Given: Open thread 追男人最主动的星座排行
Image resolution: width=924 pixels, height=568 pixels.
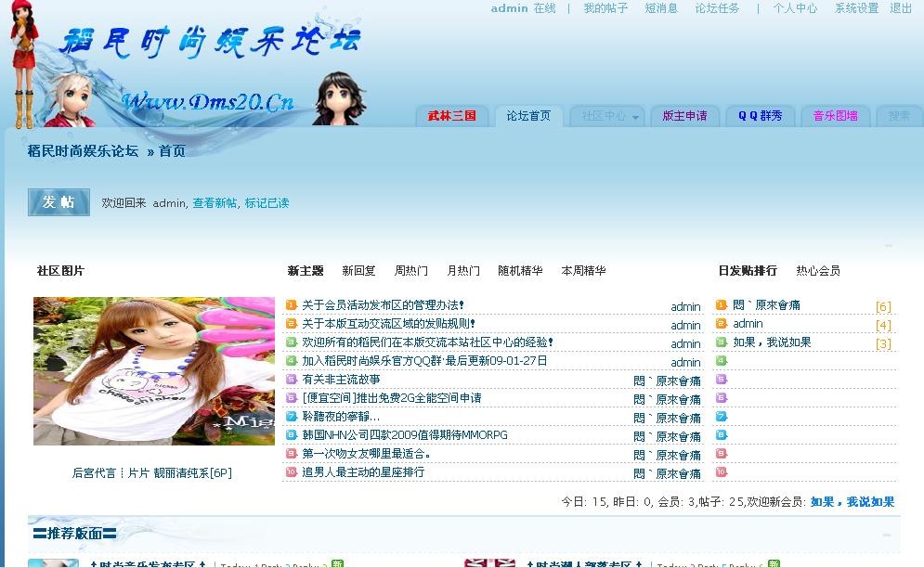Looking at the screenshot, I should tap(363, 472).
